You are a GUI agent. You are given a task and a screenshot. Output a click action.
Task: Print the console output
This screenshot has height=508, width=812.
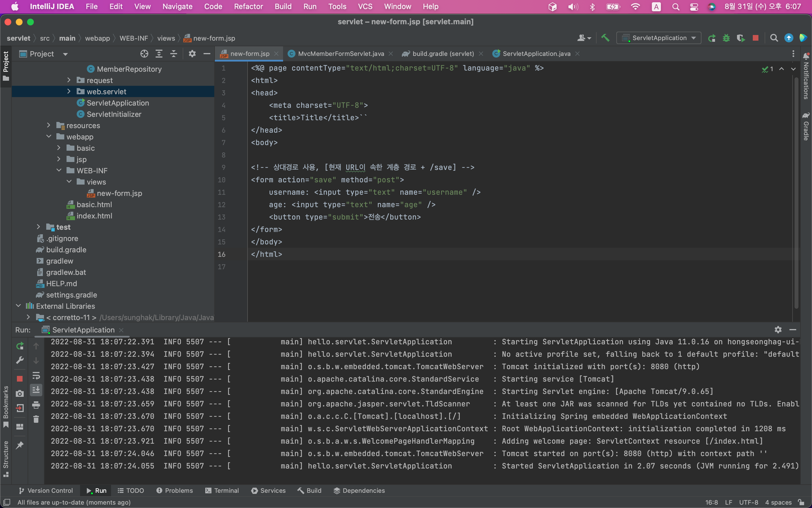coord(36,405)
